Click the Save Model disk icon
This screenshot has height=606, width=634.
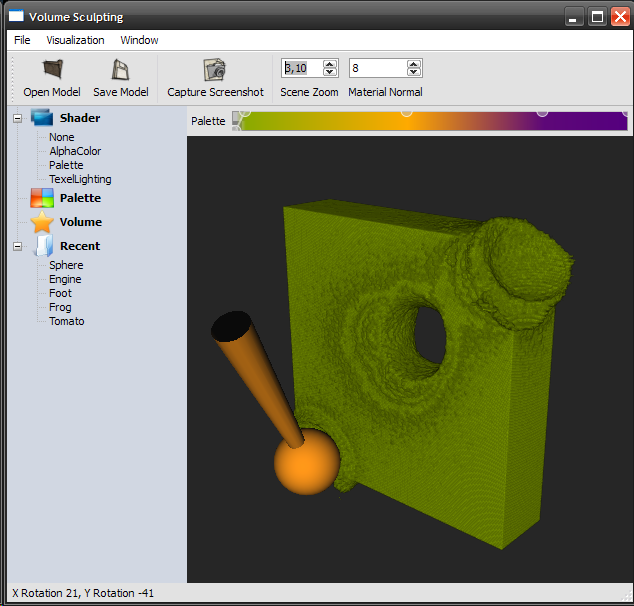[121, 70]
